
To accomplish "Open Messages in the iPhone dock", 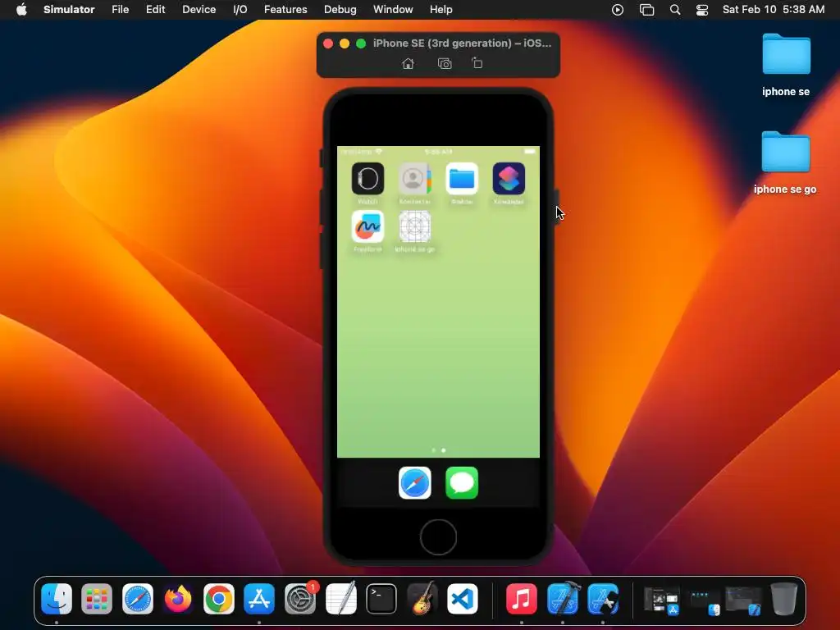I will click(462, 482).
